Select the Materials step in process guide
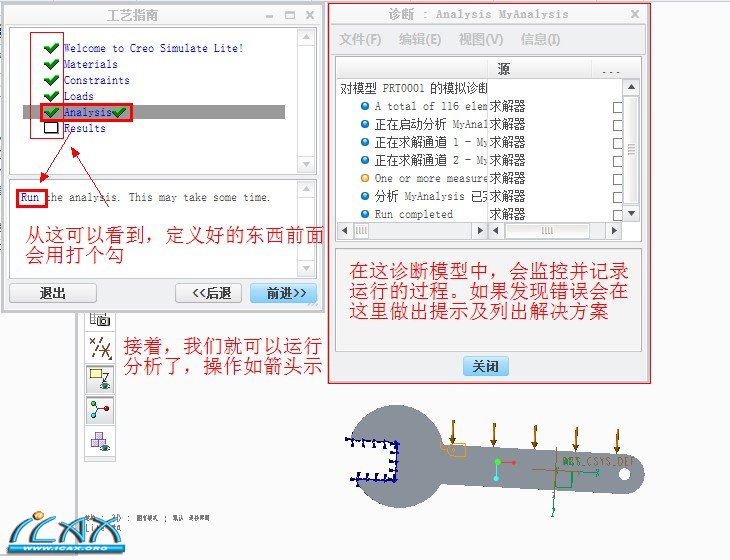Image resolution: width=730 pixels, height=560 pixels. 90,64
